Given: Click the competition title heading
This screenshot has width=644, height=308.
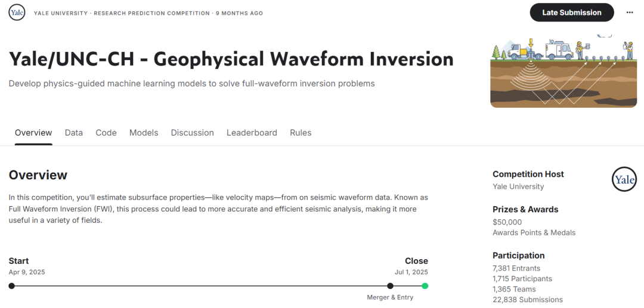Looking at the screenshot, I should [231, 59].
